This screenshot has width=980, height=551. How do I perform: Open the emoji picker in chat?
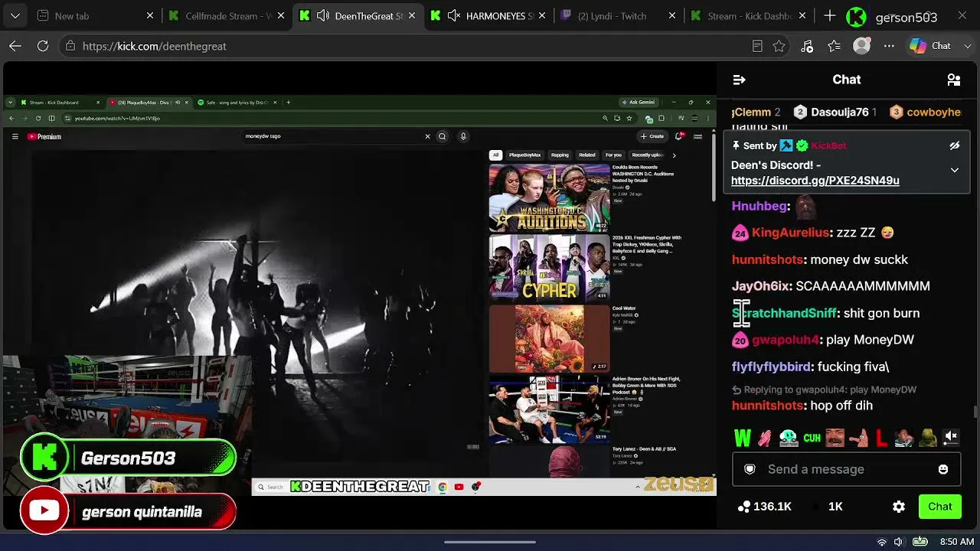(x=943, y=469)
